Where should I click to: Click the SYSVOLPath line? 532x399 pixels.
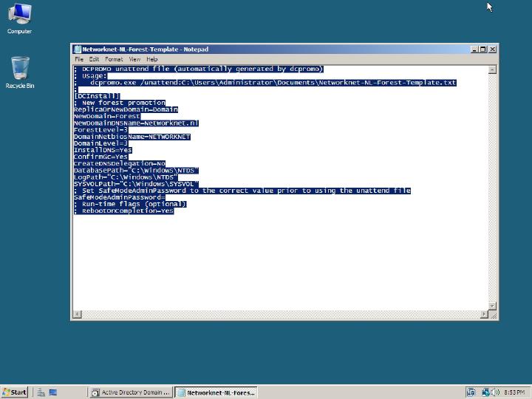click(136, 184)
